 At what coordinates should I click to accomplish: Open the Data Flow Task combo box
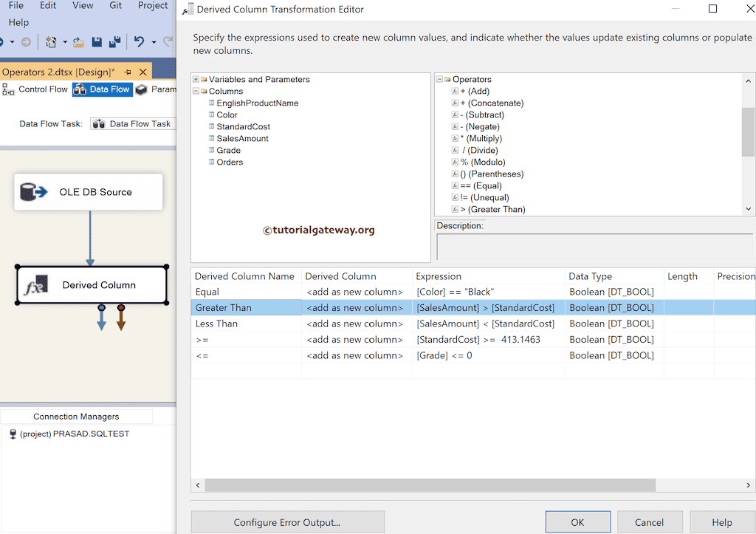pos(133,124)
